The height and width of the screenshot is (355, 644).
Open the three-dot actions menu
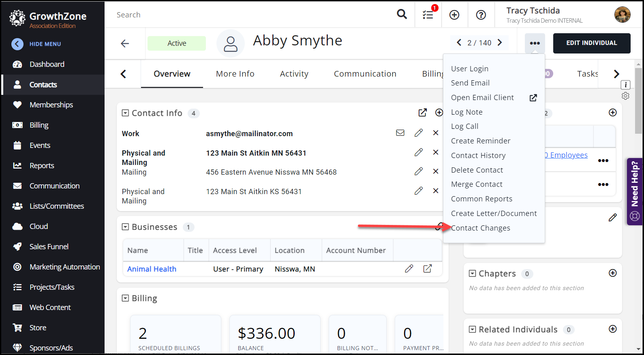(x=535, y=43)
